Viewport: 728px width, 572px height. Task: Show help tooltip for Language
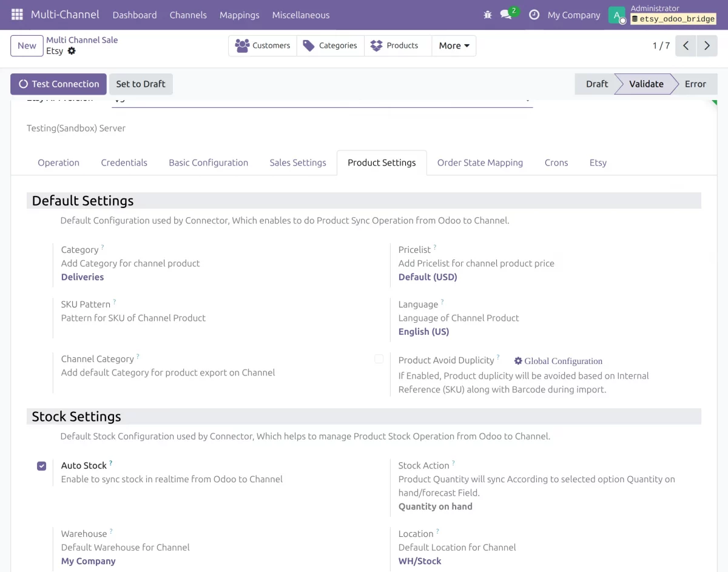[442, 302]
